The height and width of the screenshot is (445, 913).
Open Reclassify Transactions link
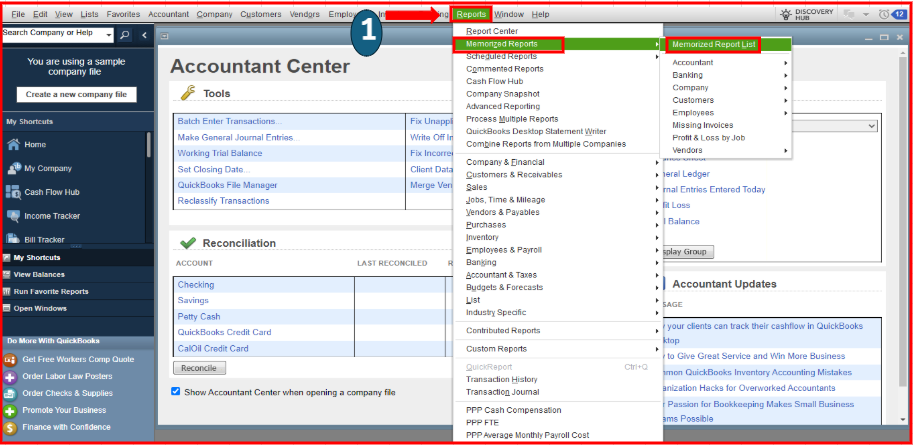click(x=224, y=200)
